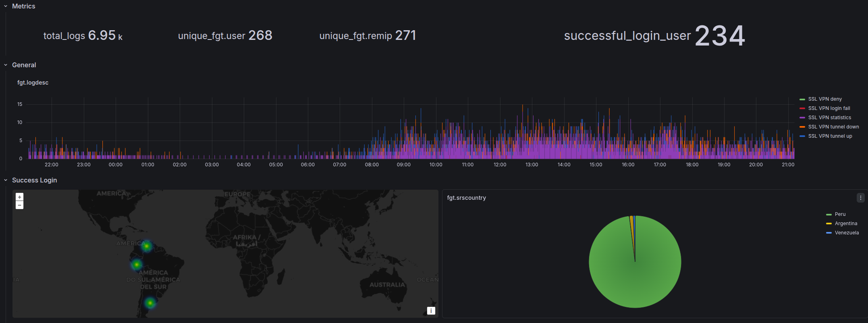Toggle SSL VPN deny series in legend
Image resolution: width=868 pixels, height=323 pixels.
pyautogui.click(x=825, y=99)
